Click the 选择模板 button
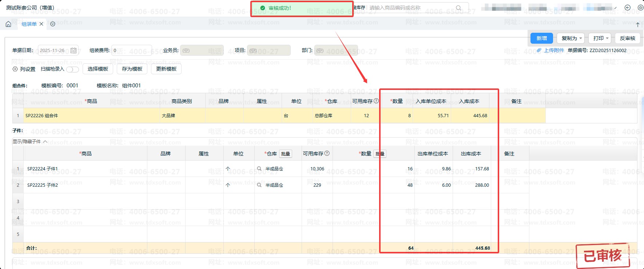This screenshot has width=644, height=269. pyautogui.click(x=98, y=69)
